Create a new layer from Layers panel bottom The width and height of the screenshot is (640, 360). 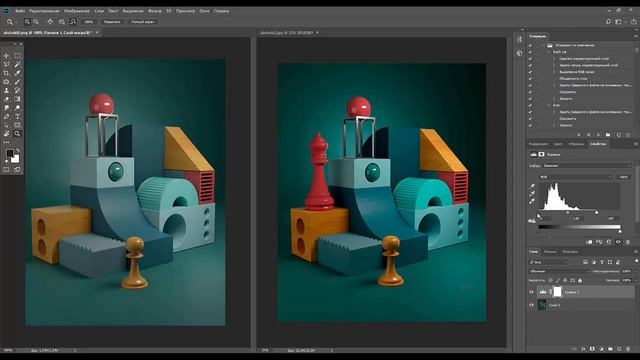click(x=619, y=349)
